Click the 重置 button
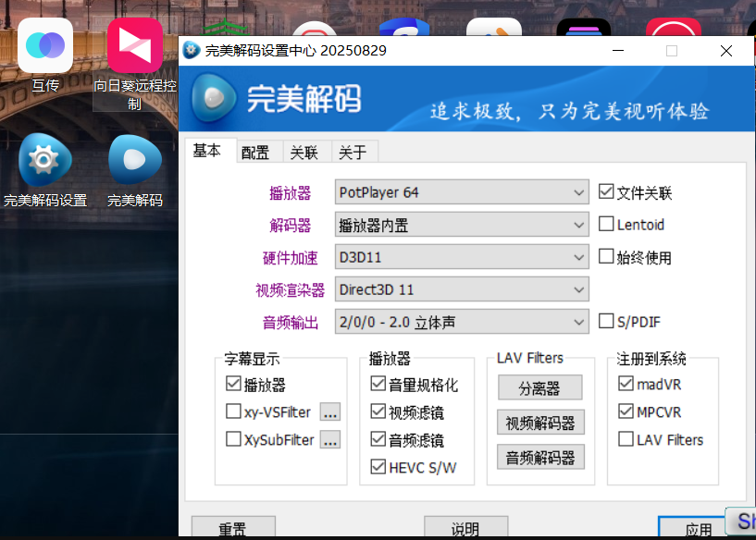This screenshot has height=540, width=756. [233, 527]
